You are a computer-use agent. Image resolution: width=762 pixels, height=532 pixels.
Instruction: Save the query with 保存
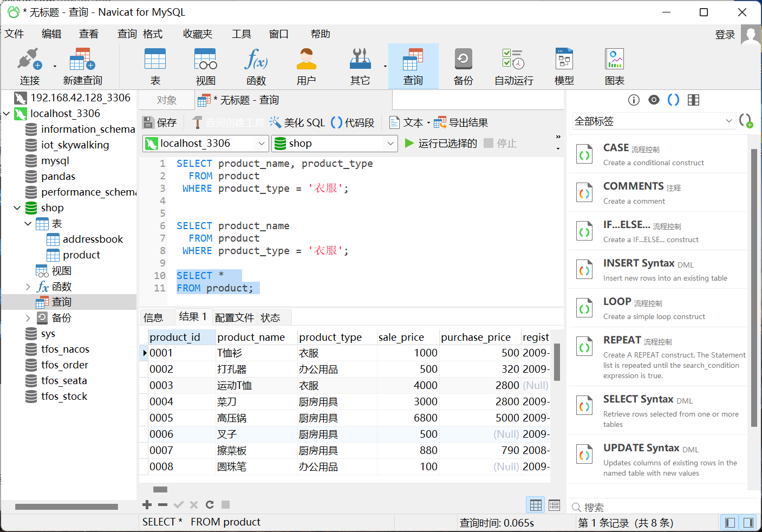[x=160, y=122]
